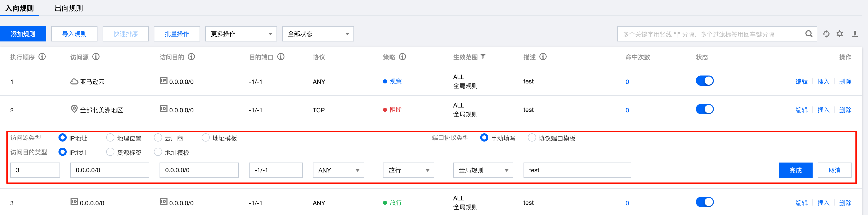
Task: Click the refresh icon in toolbar
Action: (826, 34)
